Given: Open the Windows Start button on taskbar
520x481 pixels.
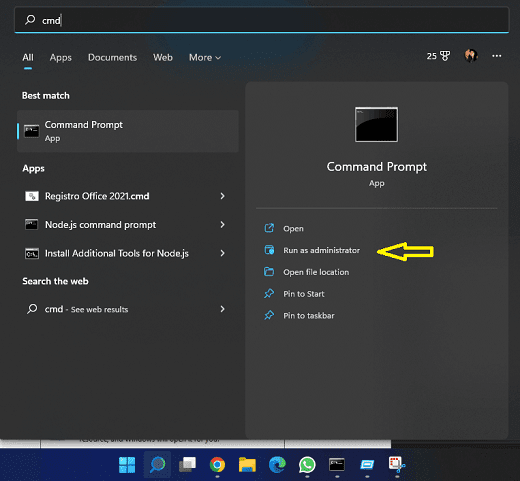Looking at the screenshot, I should coord(127,465).
